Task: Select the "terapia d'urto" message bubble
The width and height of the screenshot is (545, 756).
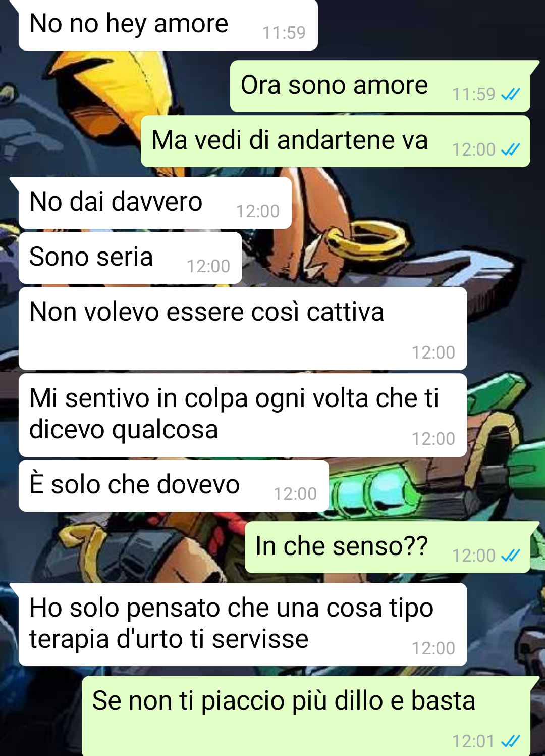Action: pos(243,624)
